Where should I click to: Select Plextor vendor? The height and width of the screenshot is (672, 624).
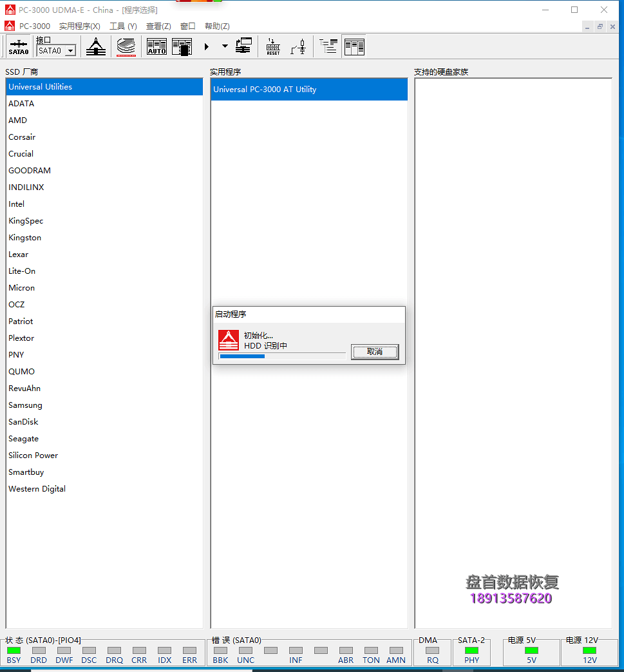(x=104, y=337)
